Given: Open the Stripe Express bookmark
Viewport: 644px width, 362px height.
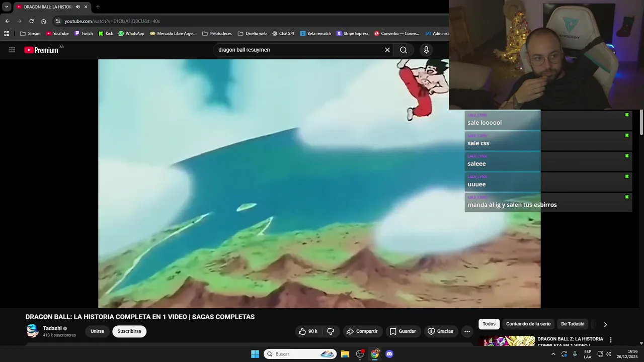Looking at the screenshot, I should point(352,34).
